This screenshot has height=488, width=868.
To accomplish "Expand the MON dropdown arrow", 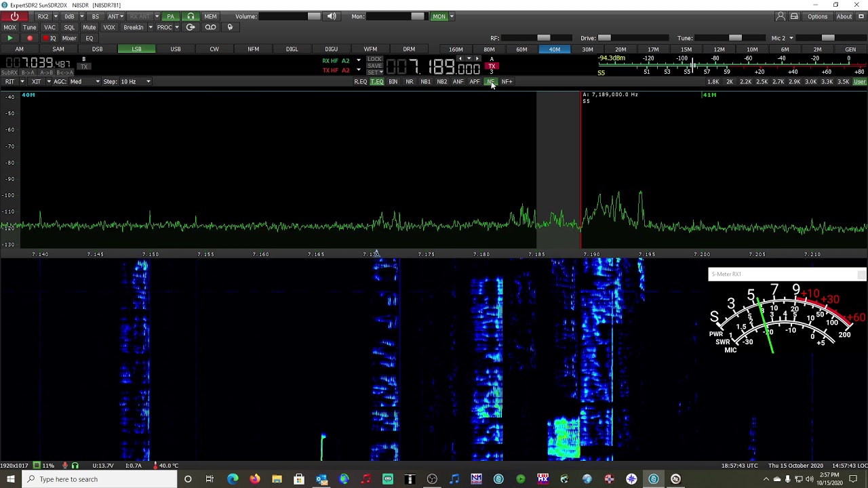I will coord(452,16).
